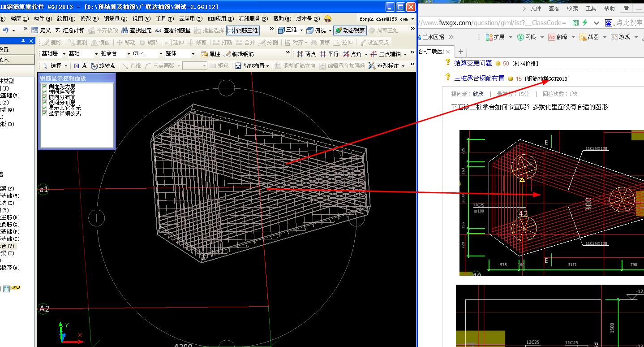Viewport: 644px width, 347px height.
Task: Click 查改标注 check annotation tool
Action: (383, 65)
